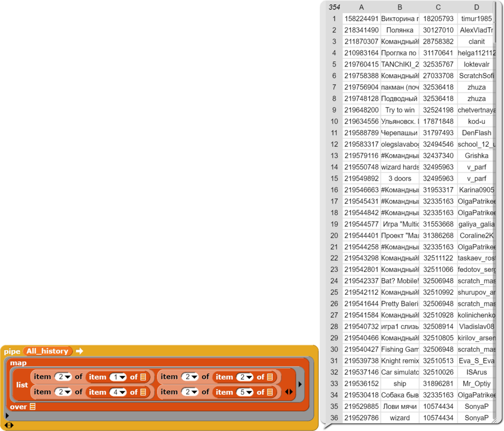Select column C header in the table
Viewport: 504px width, 431px height.
point(438,7)
